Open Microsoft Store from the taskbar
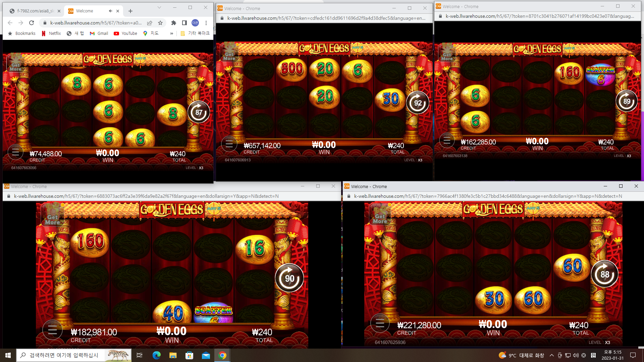The image size is (644, 362). [189, 355]
